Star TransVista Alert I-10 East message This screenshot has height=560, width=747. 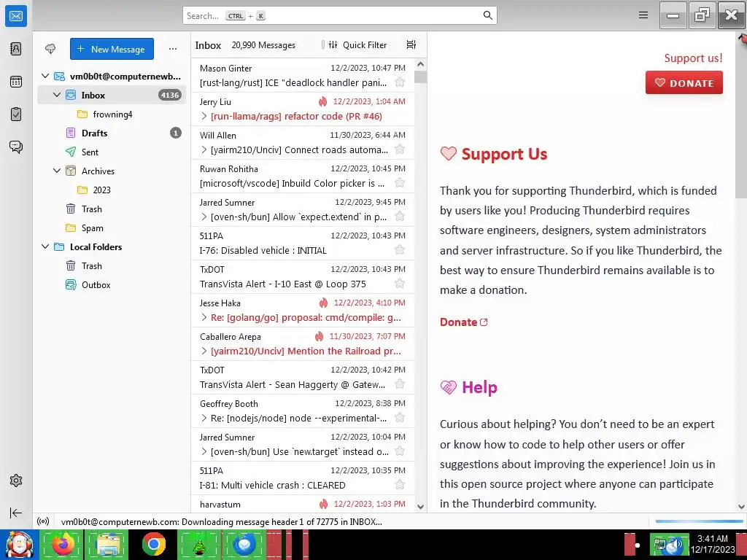(x=400, y=284)
